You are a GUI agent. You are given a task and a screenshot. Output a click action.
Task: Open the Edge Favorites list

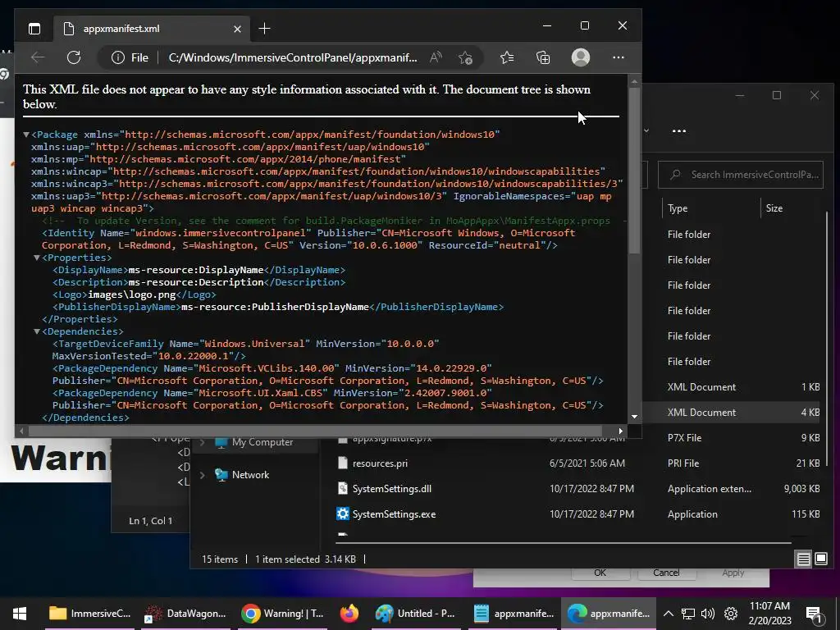[507, 57]
